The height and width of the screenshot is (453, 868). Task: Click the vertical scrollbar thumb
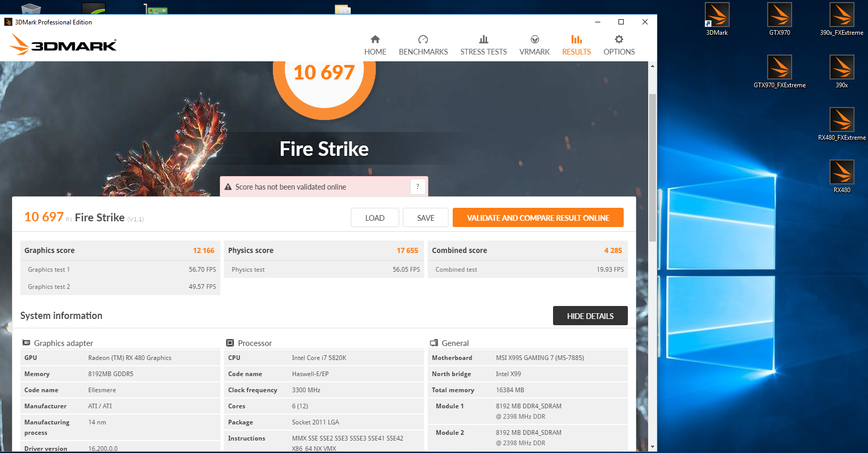tap(652, 167)
